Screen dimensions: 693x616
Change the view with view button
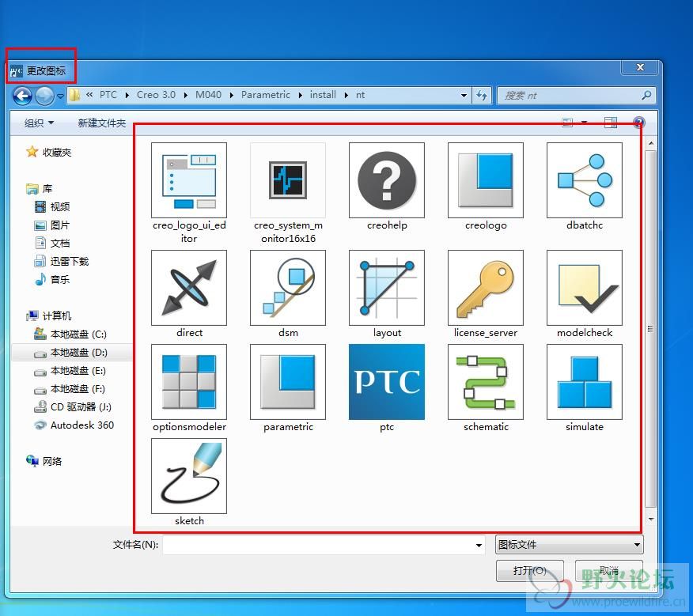click(567, 123)
